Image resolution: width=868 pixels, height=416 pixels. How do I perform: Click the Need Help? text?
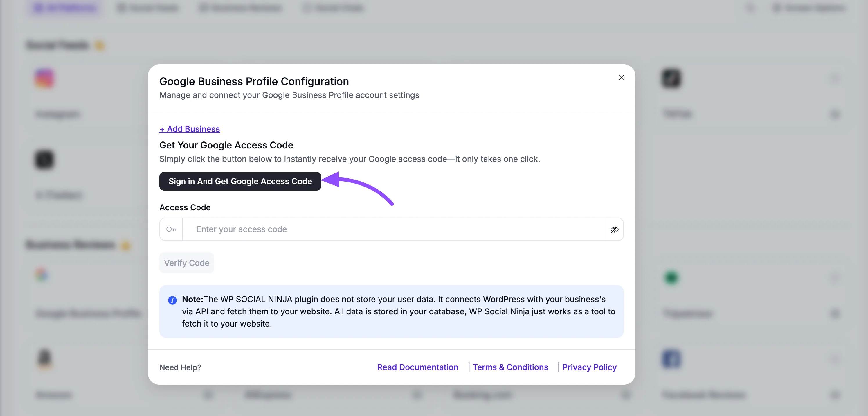180,367
